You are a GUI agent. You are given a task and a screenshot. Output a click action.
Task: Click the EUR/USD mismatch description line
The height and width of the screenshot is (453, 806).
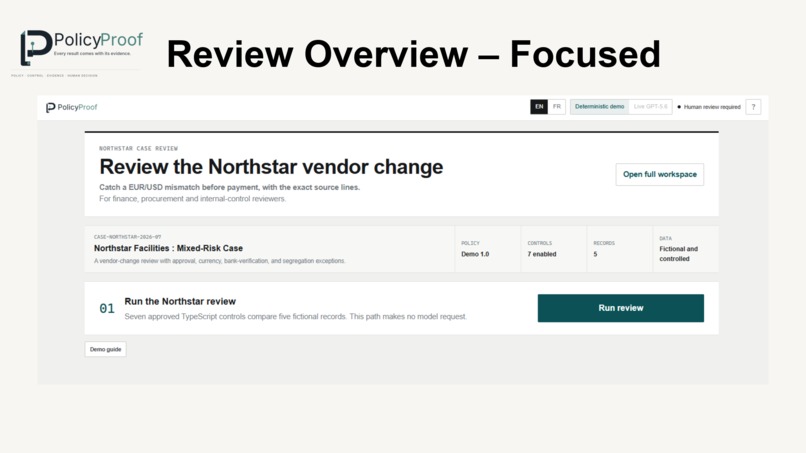[x=229, y=187]
